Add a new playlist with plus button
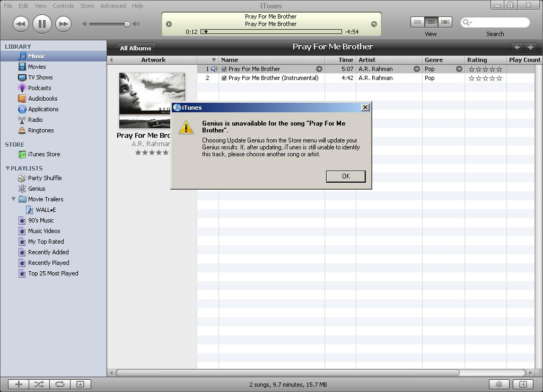Image resolution: width=543 pixels, height=392 pixels. tap(19, 385)
